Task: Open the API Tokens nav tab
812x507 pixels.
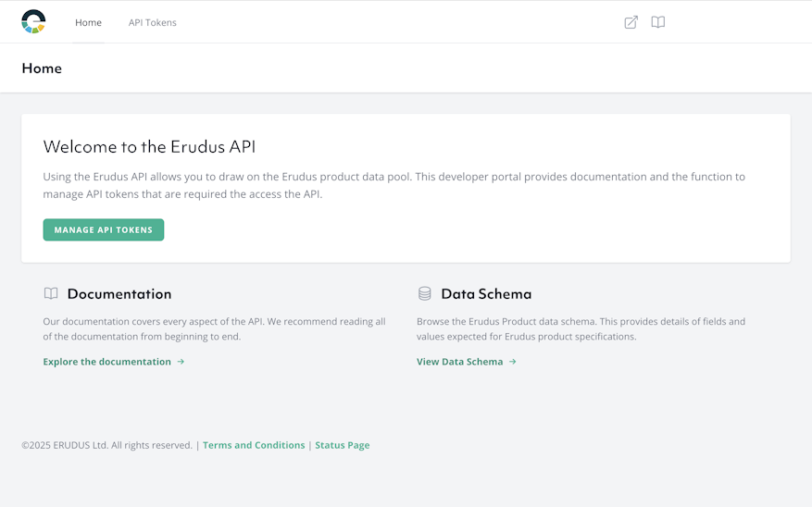Action: [x=152, y=22]
